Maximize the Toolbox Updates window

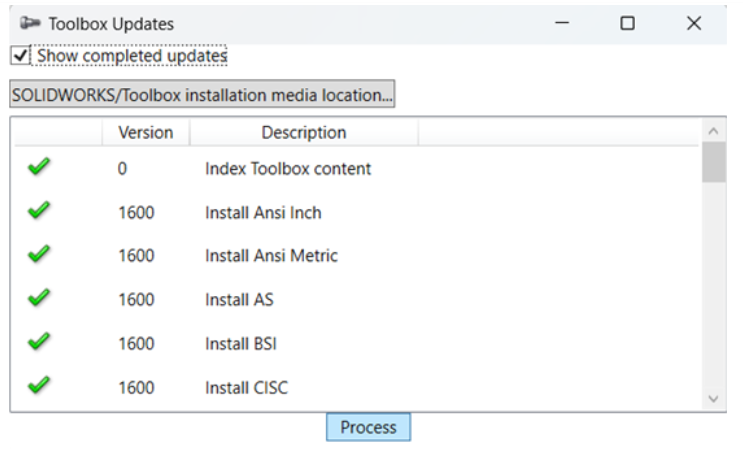coord(627,23)
